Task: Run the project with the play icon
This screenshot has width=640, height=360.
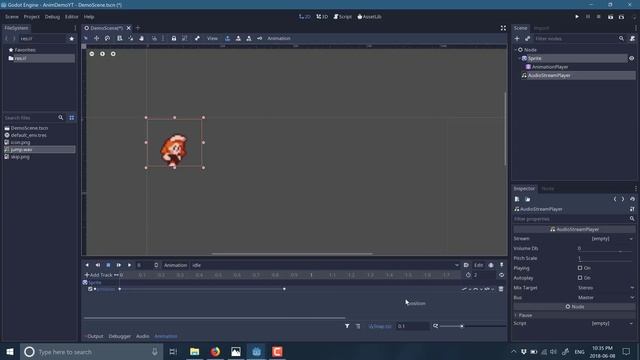Action: (x=577, y=17)
